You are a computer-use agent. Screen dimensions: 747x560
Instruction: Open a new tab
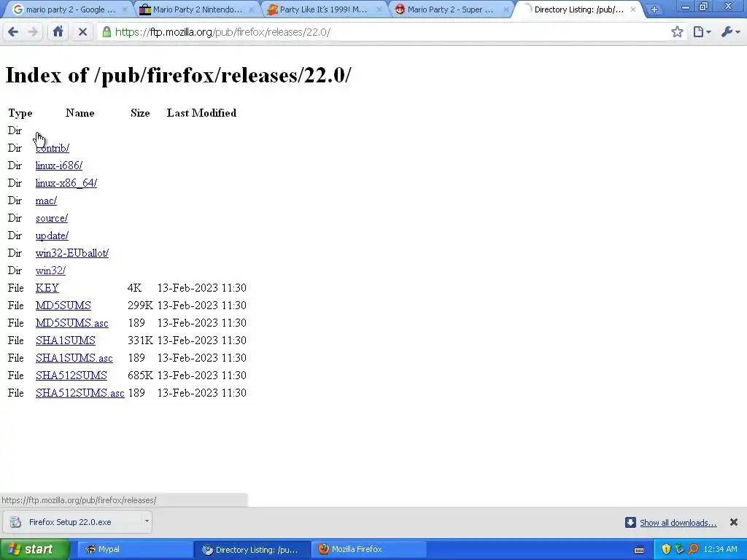pyautogui.click(x=654, y=9)
